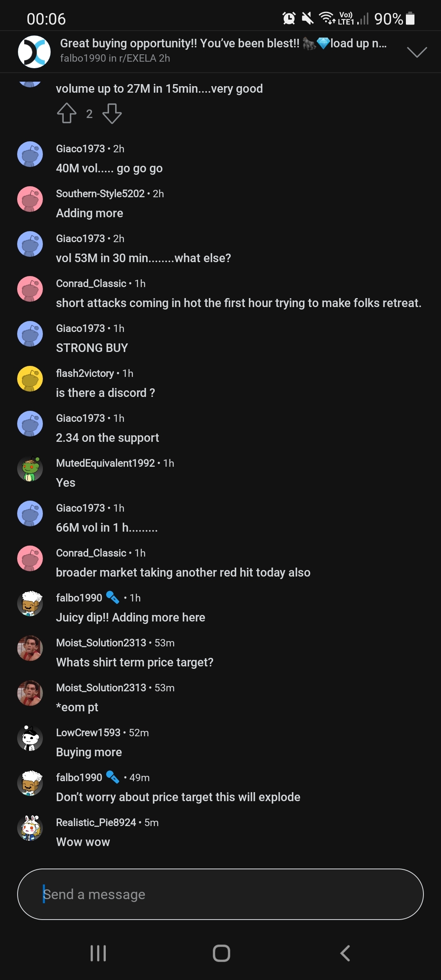Open the r/EXELA community logo
This screenshot has width=441, height=980.
[34, 52]
